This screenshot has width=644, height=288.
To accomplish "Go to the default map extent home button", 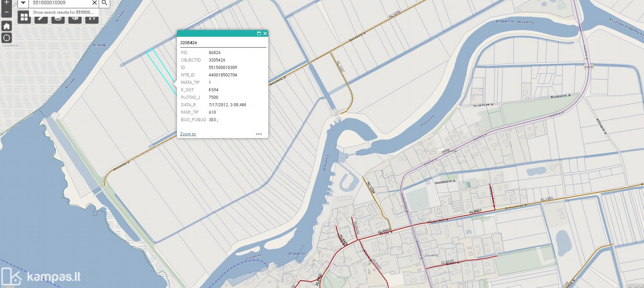I will 6,26.
